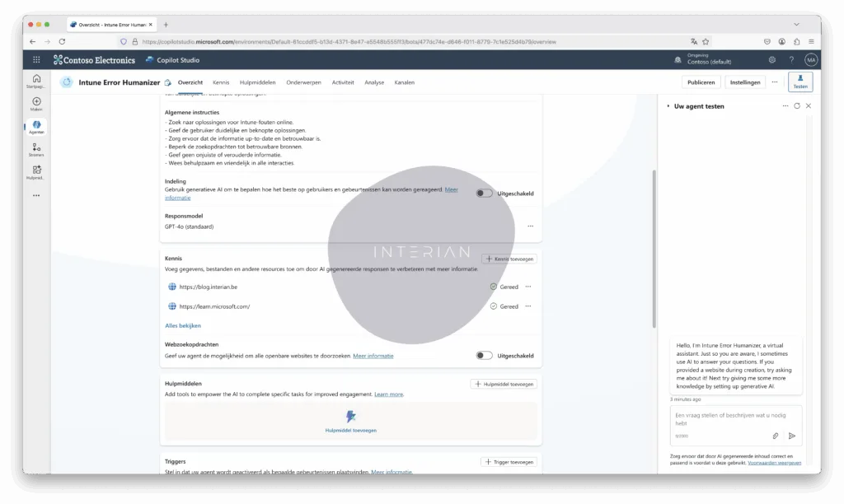
Task: Click the attach file paperclip icon
Action: click(775, 436)
